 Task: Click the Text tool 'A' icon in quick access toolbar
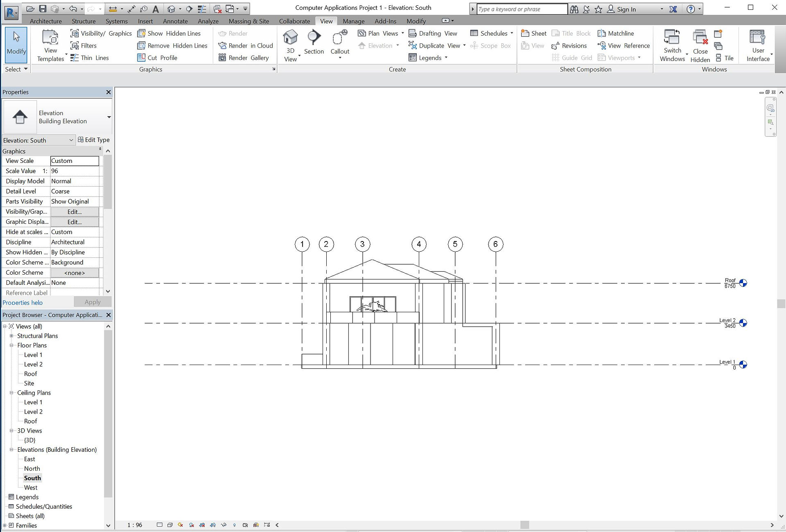pyautogui.click(x=156, y=9)
